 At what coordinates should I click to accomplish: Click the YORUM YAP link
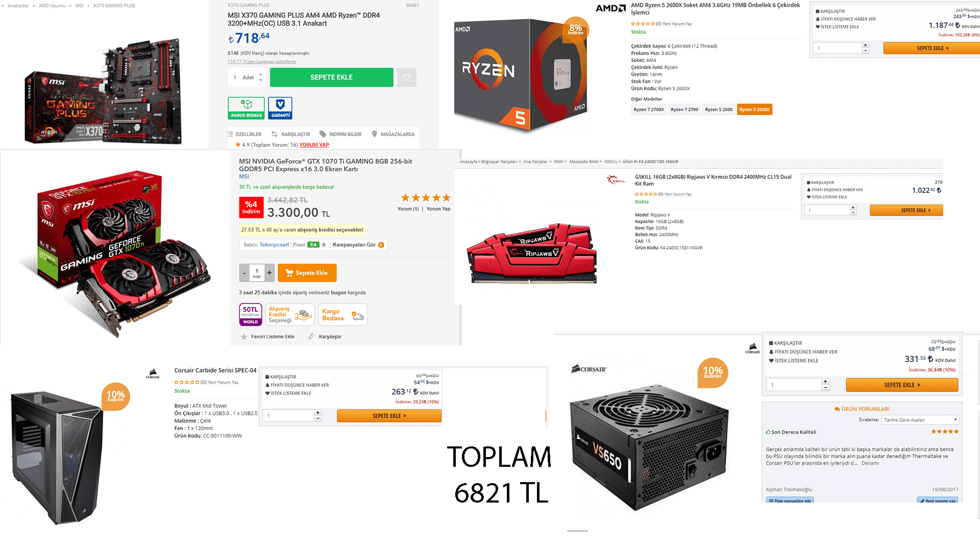click(314, 145)
